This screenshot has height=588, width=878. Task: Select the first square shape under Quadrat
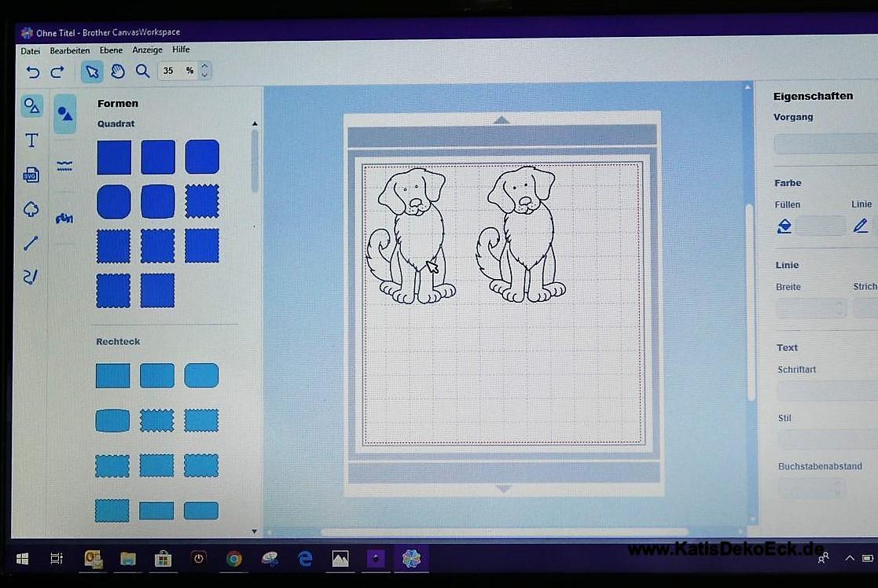pos(114,157)
